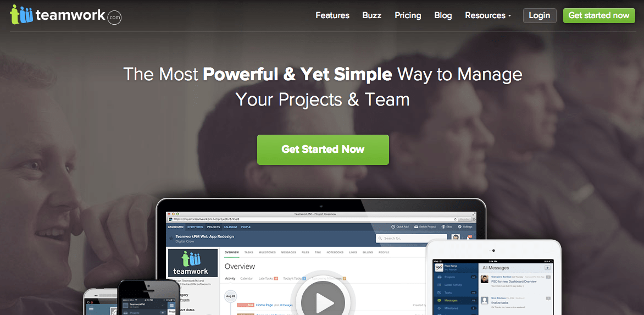This screenshot has height=315, width=644.
Task: Click the plus button beside All Messages
Action: click(x=547, y=268)
